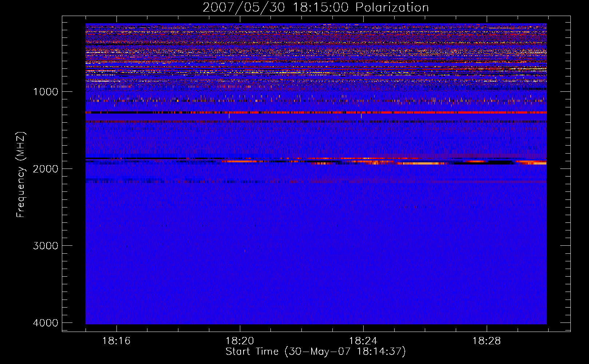Viewport: 589px width, 364px height.
Task: Click the plot title '2007/05/30 18:15:00 Polarization'
Action: pyautogui.click(x=316, y=8)
